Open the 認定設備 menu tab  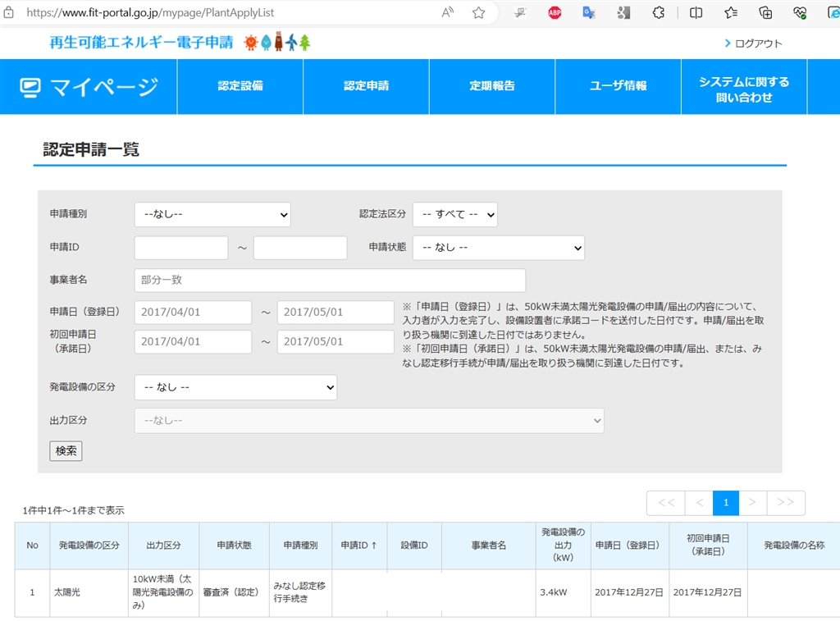pyautogui.click(x=240, y=86)
